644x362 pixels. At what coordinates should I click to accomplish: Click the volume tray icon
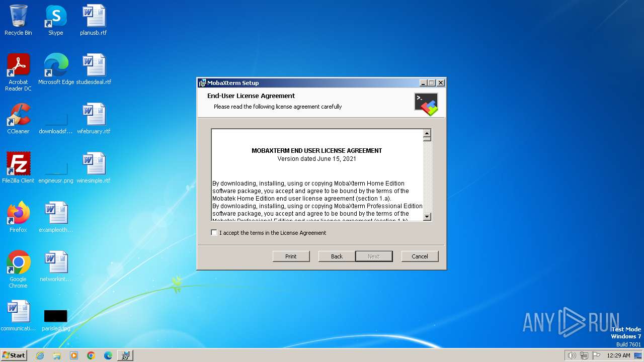point(572,355)
